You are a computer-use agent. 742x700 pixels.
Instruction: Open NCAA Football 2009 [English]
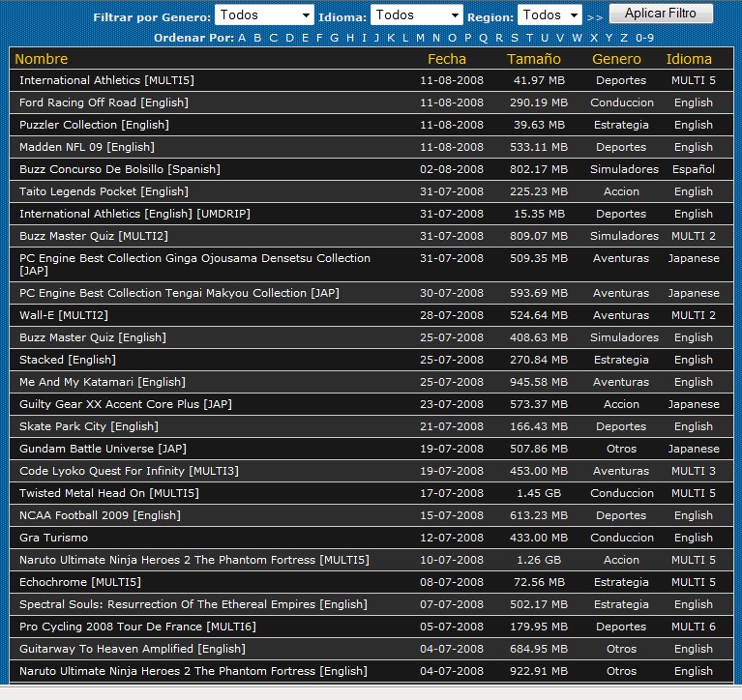[x=101, y=515]
